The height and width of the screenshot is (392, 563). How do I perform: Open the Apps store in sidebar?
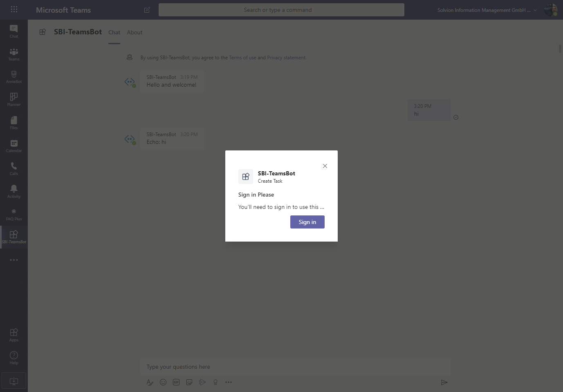(14, 335)
